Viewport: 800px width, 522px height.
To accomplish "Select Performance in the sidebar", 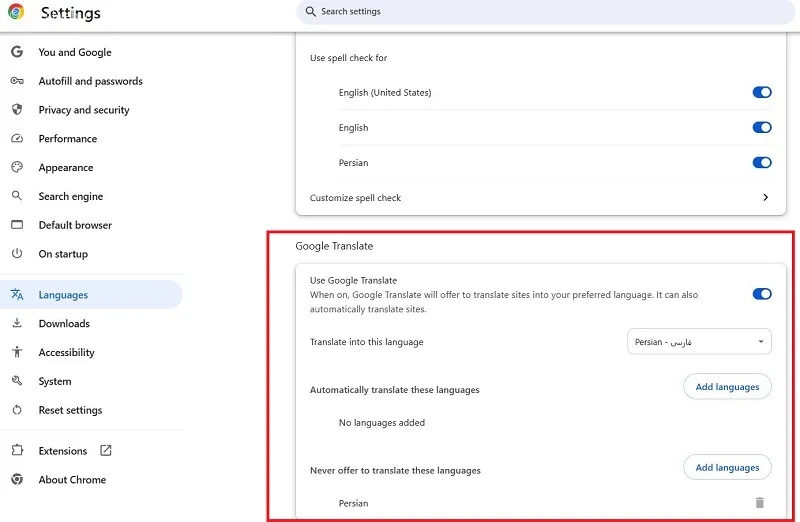I will (x=67, y=138).
